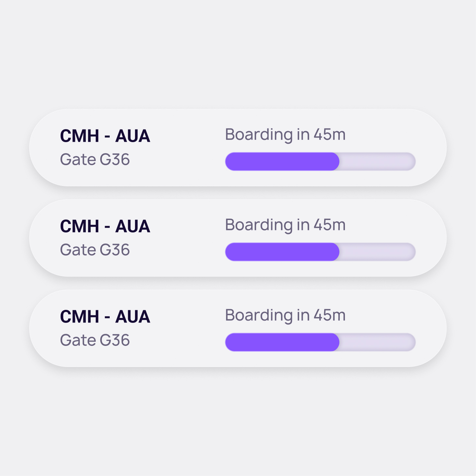Click CMH origin code in third flight card
Screen dimensions: 476x476
tap(79, 317)
